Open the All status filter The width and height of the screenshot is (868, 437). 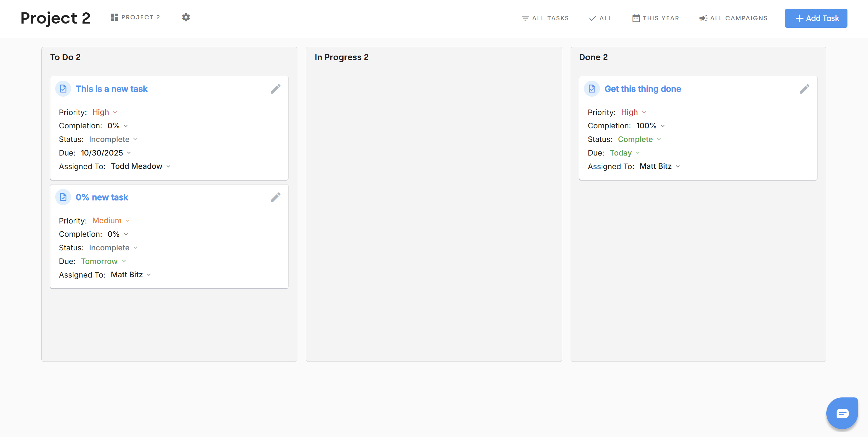click(x=600, y=18)
